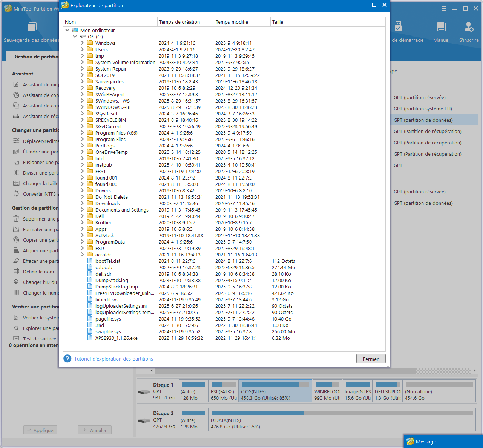Expand the Program Files (x86) folder
The height and width of the screenshot is (448, 483).
[x=82, y=133]
